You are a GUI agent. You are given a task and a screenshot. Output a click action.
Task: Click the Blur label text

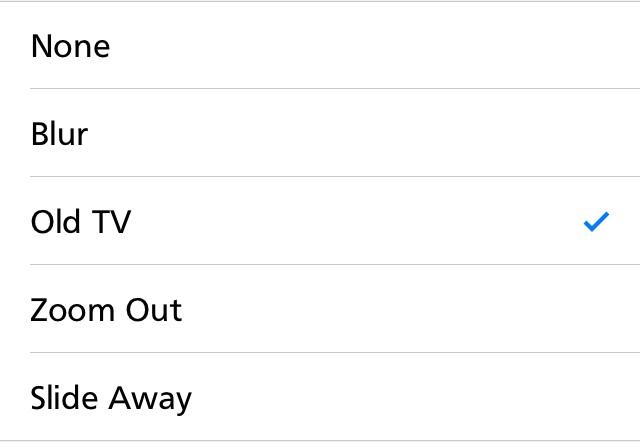(x=59, y=134)
